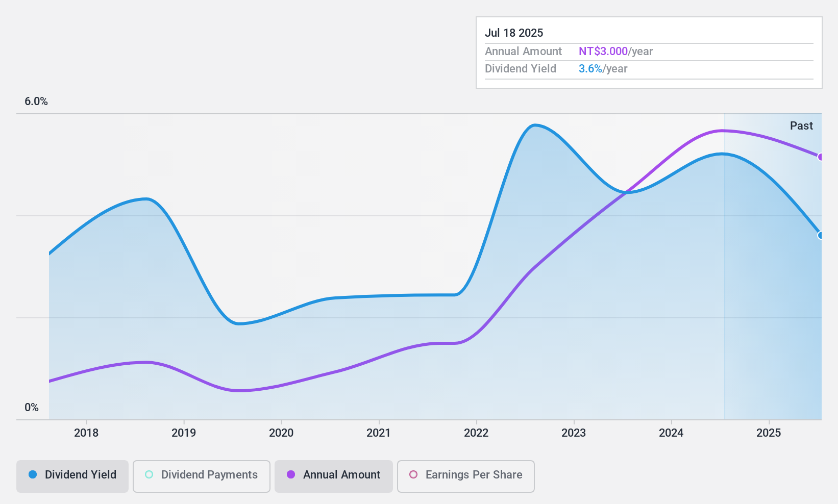The height and width of the screenshot is (504, 838).
Task: Click the 2019 x-axis label
Action: pyautogui.click(x=184, y=433)
